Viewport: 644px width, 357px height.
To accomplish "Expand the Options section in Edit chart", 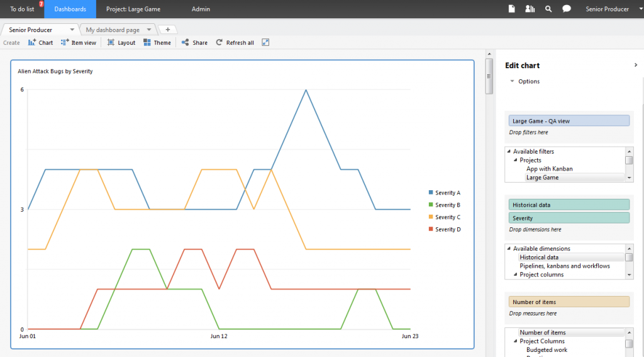I will pyautogui.click(x=513, y=81).
